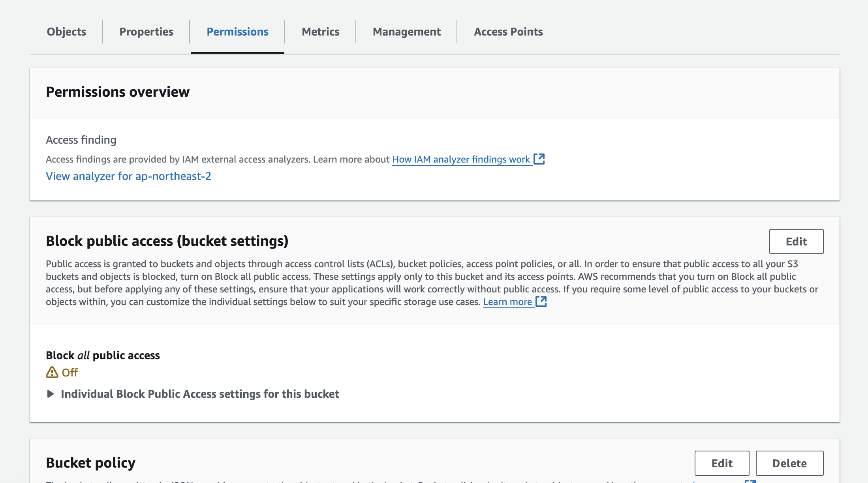Click Individual Block Public Access settings label
The image size is (868, 483).
click(x=200, y=394)
